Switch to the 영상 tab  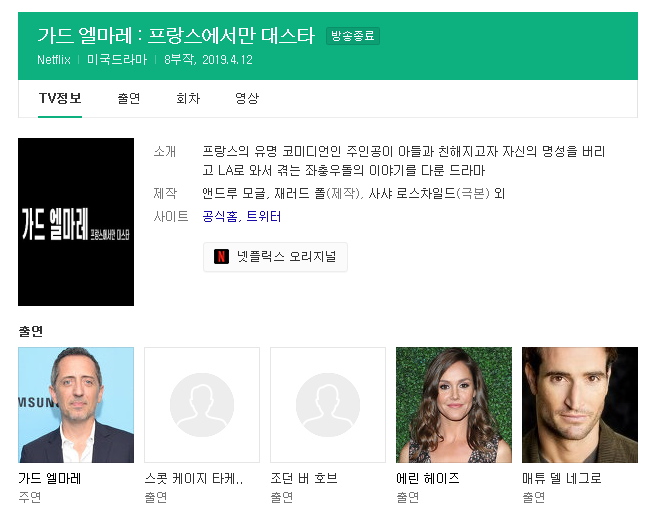(x=247, y=98)
